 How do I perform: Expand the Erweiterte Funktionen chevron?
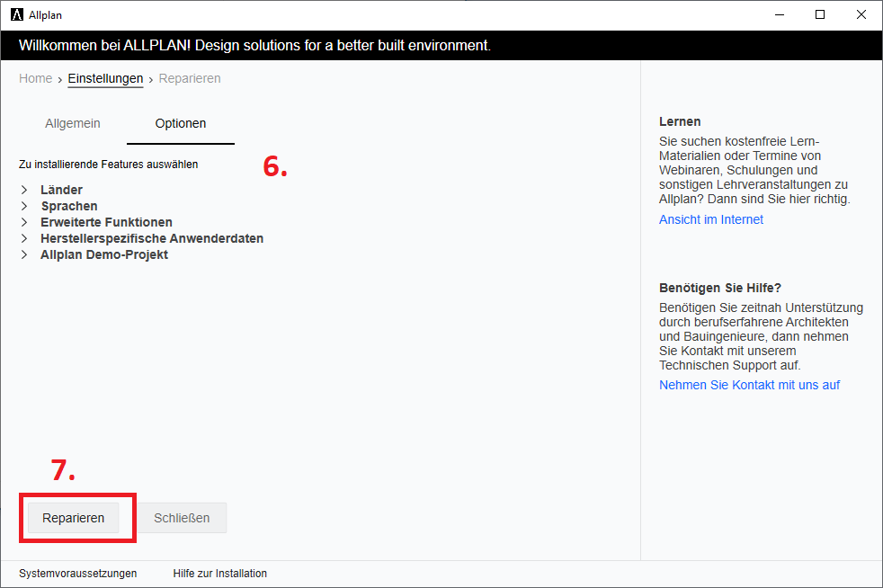point(23,222)
